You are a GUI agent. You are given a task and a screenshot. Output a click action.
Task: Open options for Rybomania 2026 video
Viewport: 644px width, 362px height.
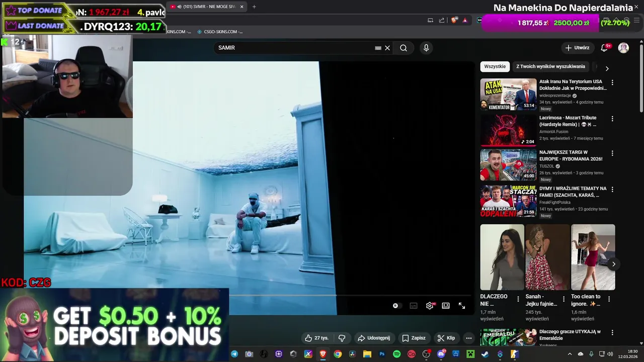click(612, 153)
